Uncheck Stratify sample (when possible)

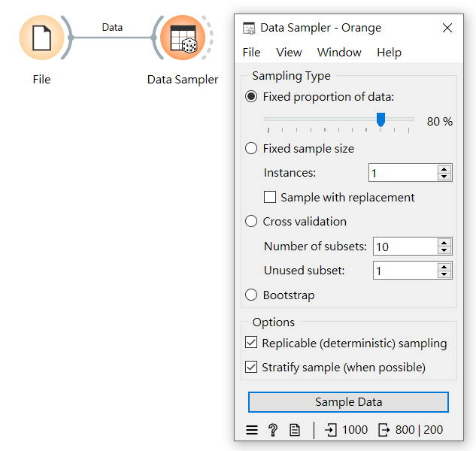(x=251, y=368)
